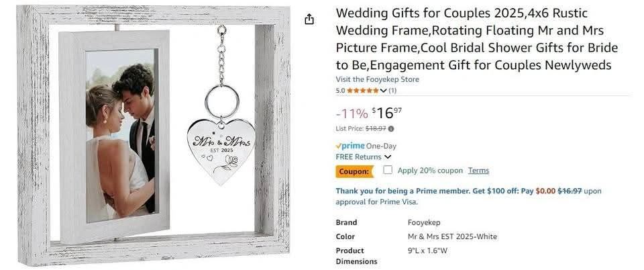Click the $16.97 current price
This screenshot has width=644, height=270.
[387, 113]
